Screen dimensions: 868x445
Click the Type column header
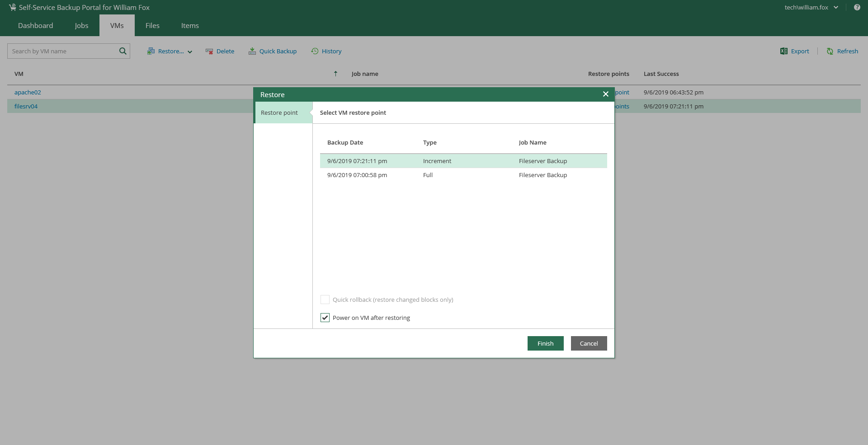click(x=430, y=142)
